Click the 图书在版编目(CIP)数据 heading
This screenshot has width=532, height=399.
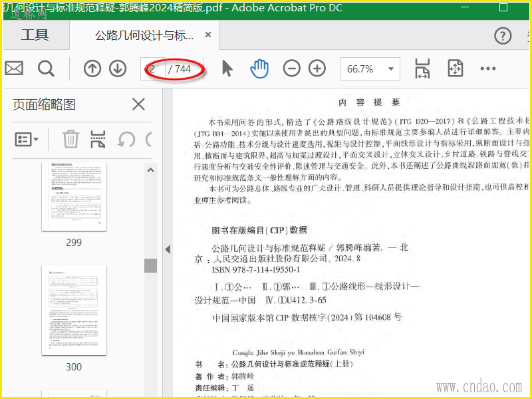point(259,230)
